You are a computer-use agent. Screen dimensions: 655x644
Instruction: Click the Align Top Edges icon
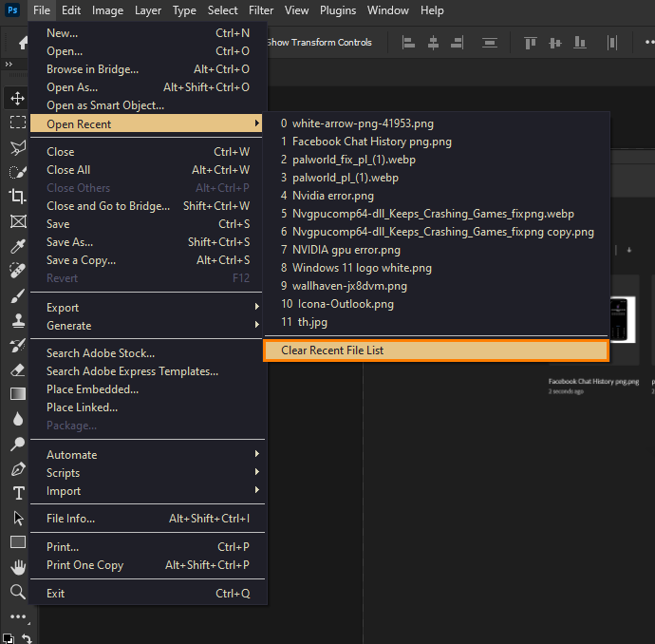coord(530,43)
